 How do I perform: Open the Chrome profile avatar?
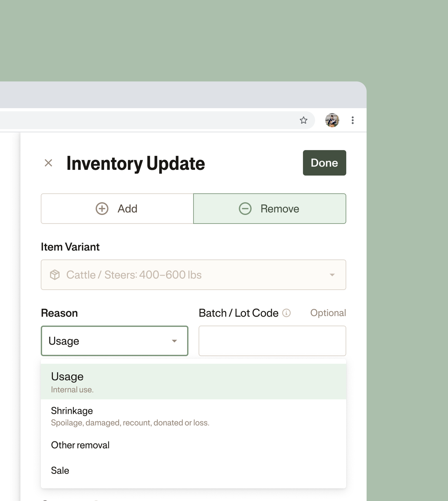coord(332,120)
